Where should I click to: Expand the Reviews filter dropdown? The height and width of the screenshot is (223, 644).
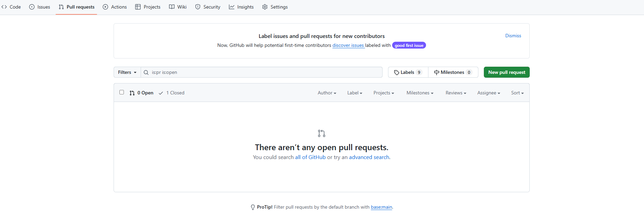pos(456,93)
